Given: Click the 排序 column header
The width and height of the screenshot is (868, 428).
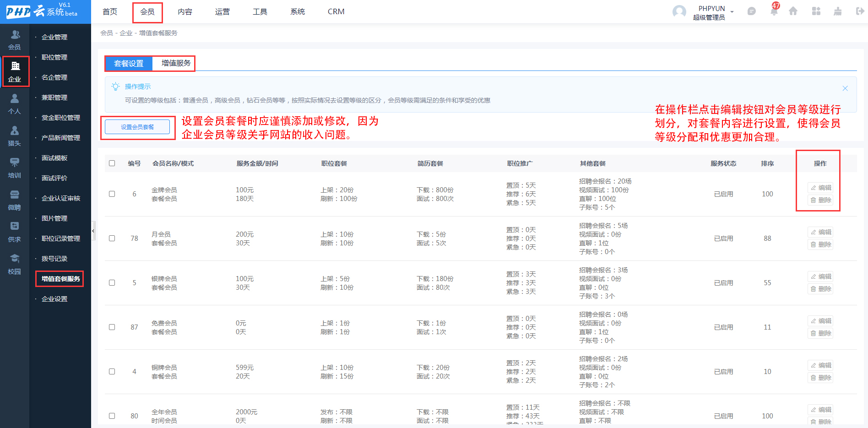Looking at the screenshot, I should pos(767,163).
